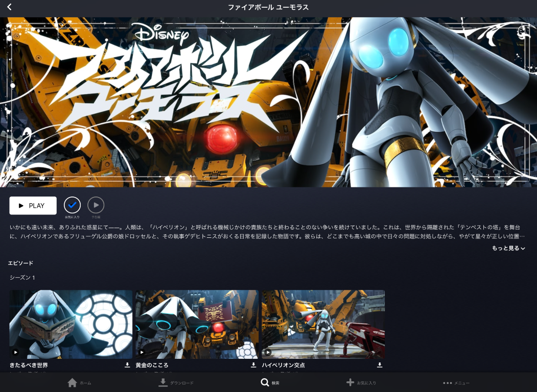
Task: Download episode 黄金のこころ
Action: click(253, 365)
